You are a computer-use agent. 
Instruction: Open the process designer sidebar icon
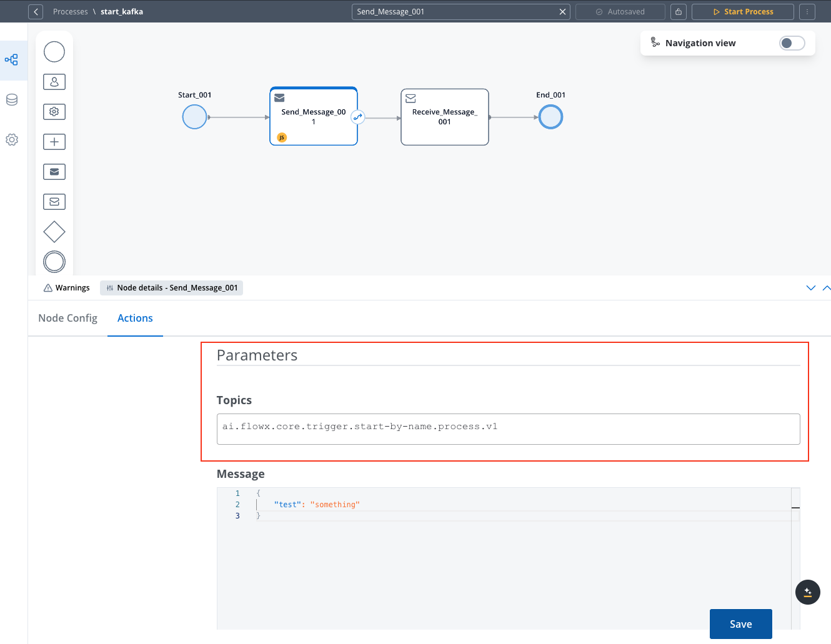pyautogui.click(x=11, y=60)
